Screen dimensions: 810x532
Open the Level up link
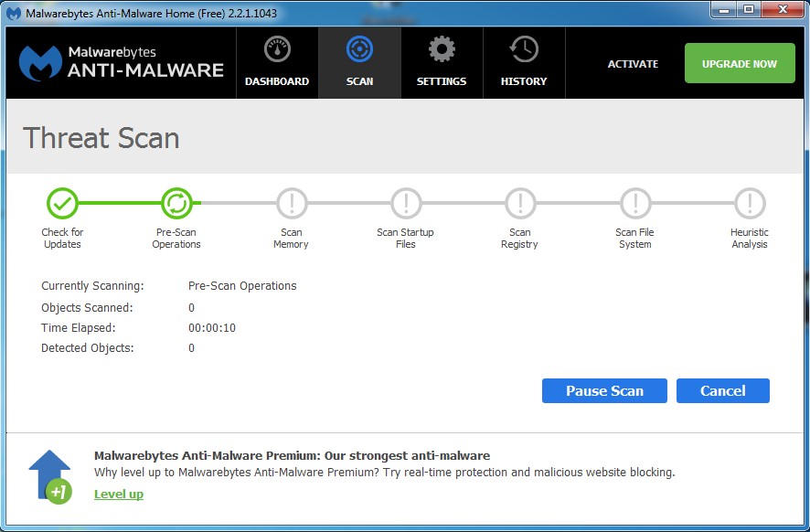[x=118, y=494]
